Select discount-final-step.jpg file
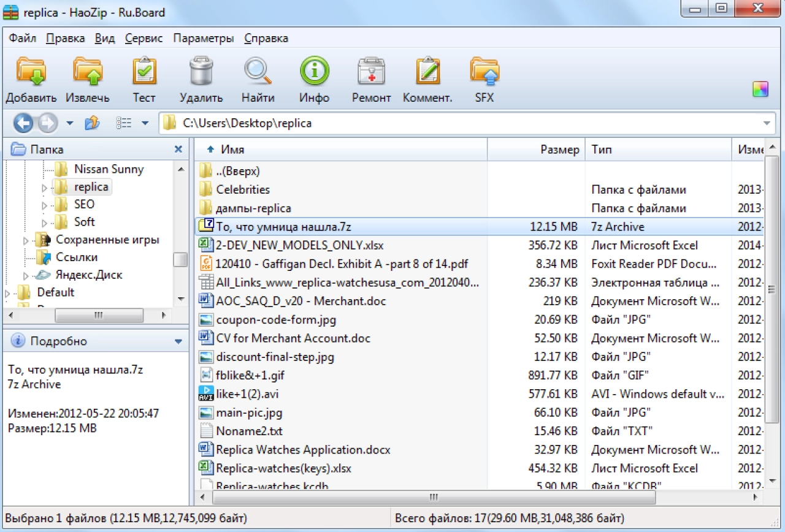Screen dimensions: 785x532 478,357
